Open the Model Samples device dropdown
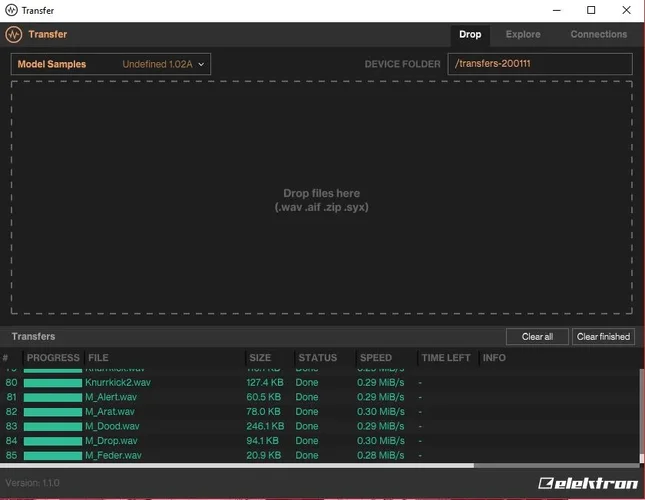645x500 pixels. pyautogui.click(x=111, y=64)
